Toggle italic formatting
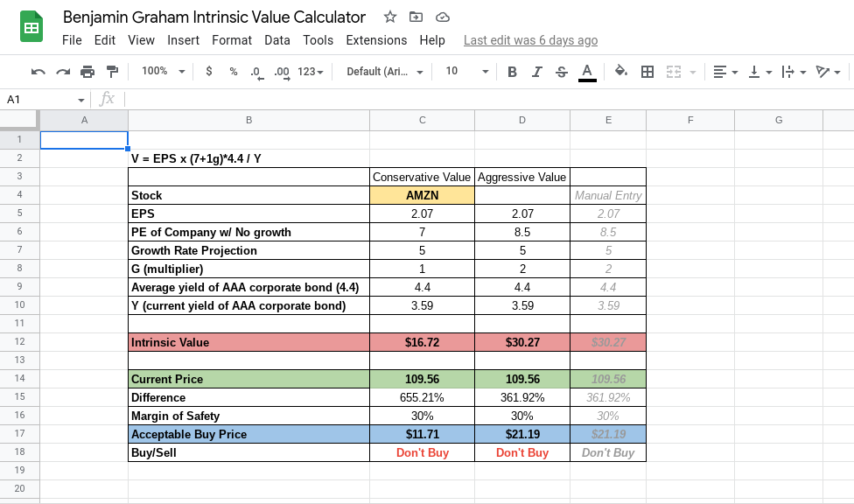 [536, 72]
